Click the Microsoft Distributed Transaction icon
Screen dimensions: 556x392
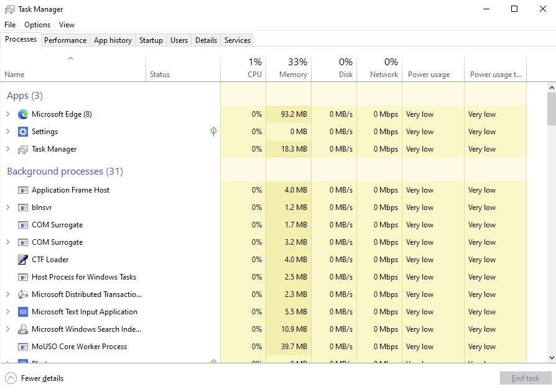point(22,294)
